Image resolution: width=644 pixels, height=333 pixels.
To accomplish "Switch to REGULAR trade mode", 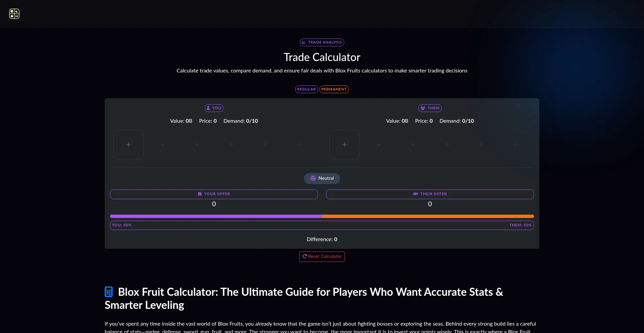I will pyautogui.click(x=306, y=90).
